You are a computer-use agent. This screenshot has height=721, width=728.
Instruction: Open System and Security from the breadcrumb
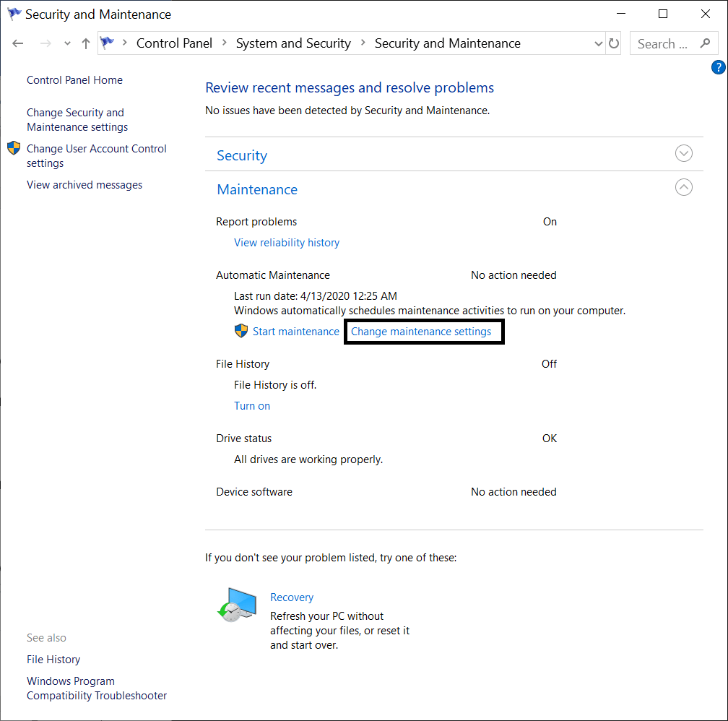pyautogui.click(x=293, y=43)
